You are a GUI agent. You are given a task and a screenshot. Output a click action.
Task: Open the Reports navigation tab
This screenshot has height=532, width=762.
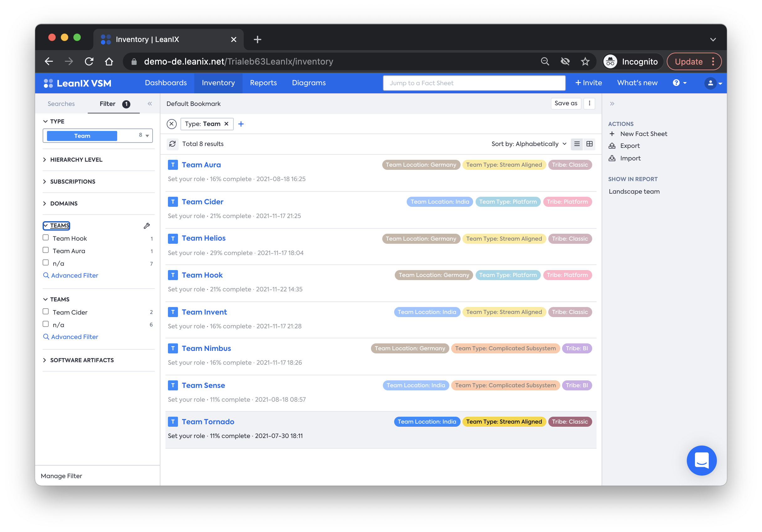click(263, 83)
